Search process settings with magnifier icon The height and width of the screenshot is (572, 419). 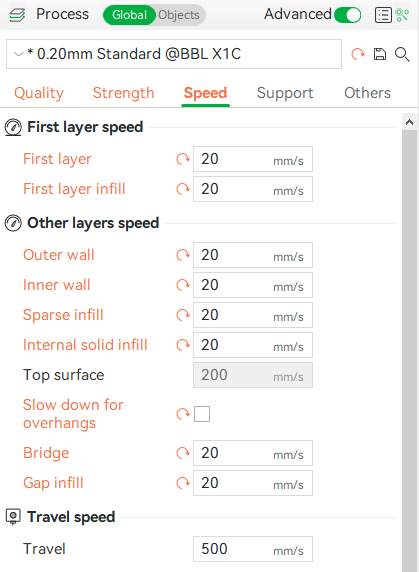[x=402, y=54]
